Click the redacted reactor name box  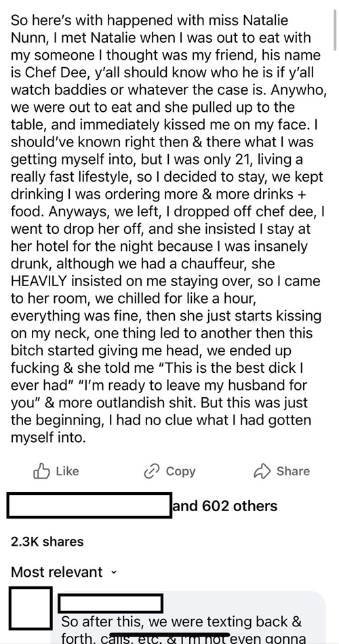tap(89, 505)
